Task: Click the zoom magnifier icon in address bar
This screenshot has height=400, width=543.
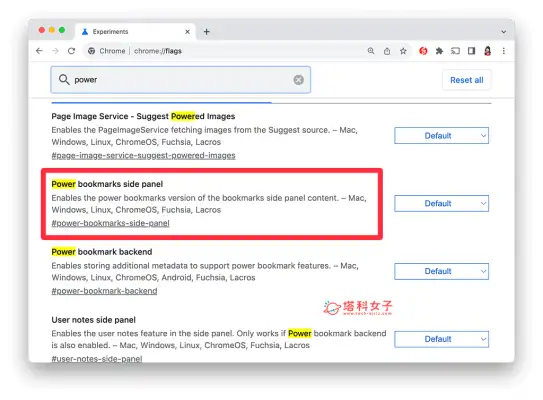Action: coord(371,51)
